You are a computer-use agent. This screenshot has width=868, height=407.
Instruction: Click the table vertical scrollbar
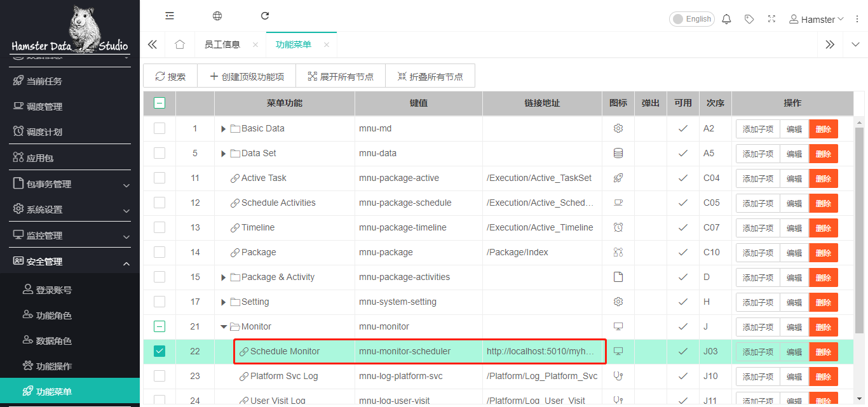860,222
